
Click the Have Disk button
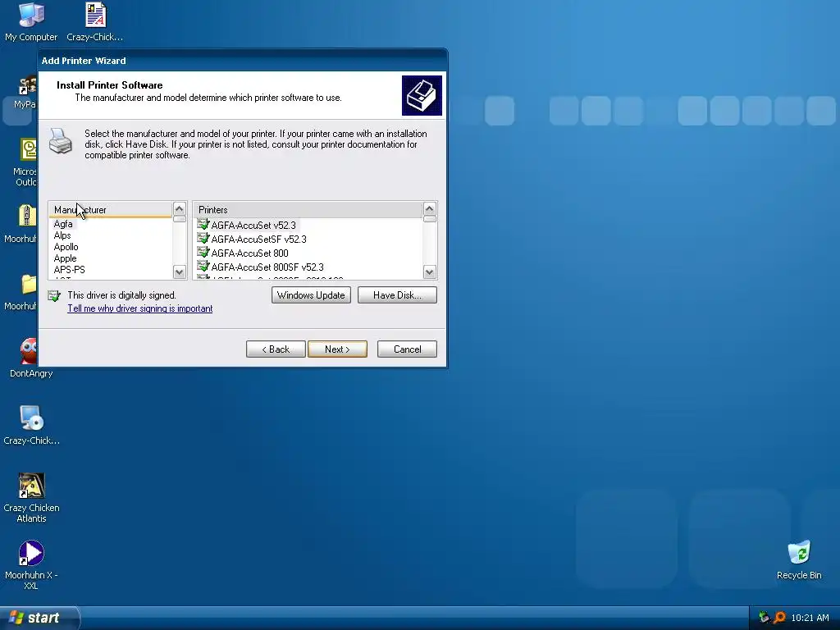(397, 295)
